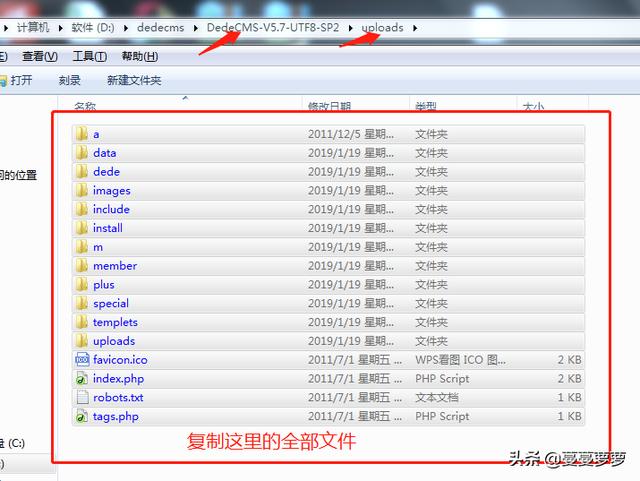Expand the arrow after uploads breadcrumb
The height and width of the screenshot is (481, 640).
[x=415, y=28]
